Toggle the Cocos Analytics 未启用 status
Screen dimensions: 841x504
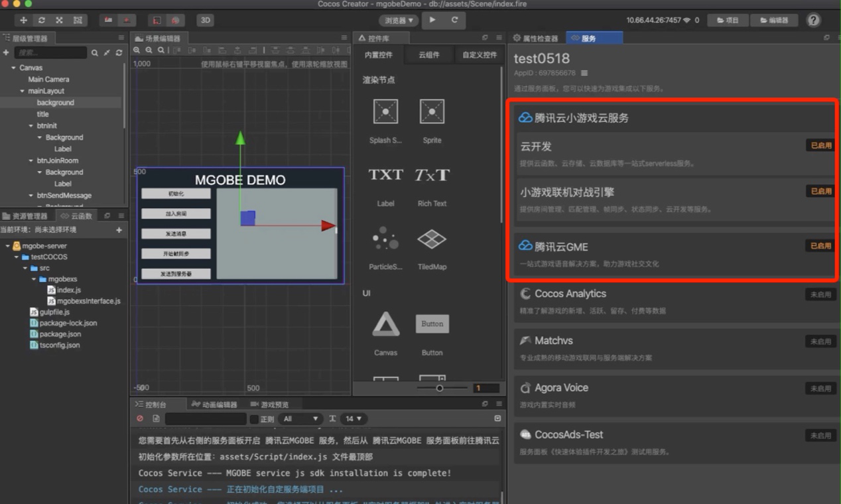click(820, 294)
